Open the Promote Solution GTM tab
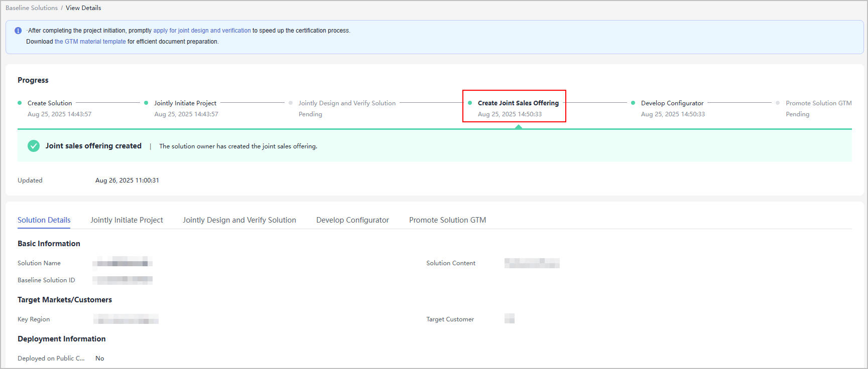868x369 pixels. point(447,220)
